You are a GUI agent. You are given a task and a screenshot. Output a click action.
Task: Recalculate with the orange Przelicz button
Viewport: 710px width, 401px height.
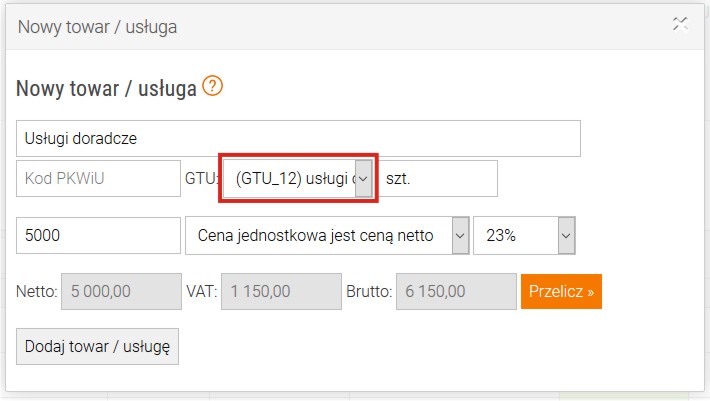coord(561,291)
